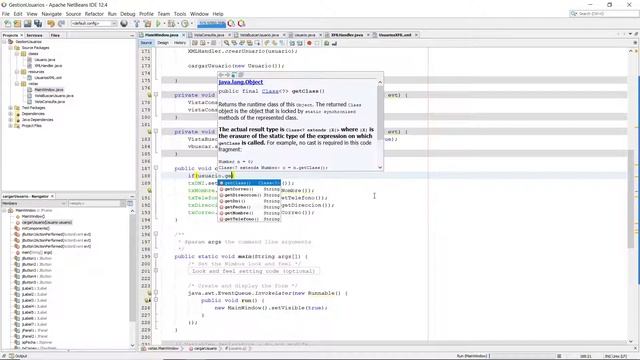Screen dimensions: 640x360
Task: Open the Debug menu
Action: [127, 14]
